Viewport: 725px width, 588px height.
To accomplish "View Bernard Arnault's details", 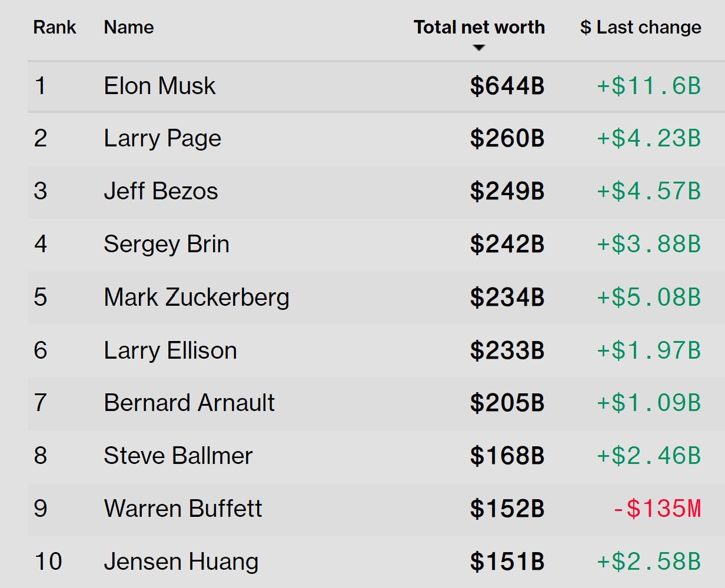I will click(x=189, y=403).
